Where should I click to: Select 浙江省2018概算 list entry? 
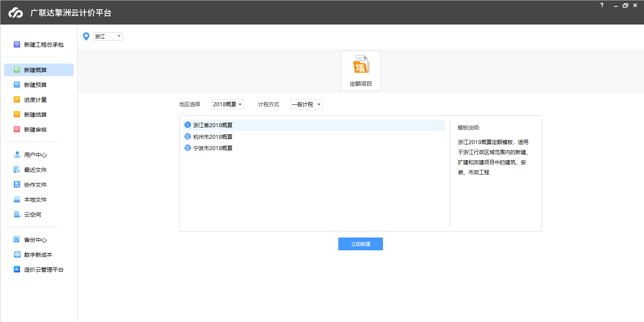pos(213,125)
